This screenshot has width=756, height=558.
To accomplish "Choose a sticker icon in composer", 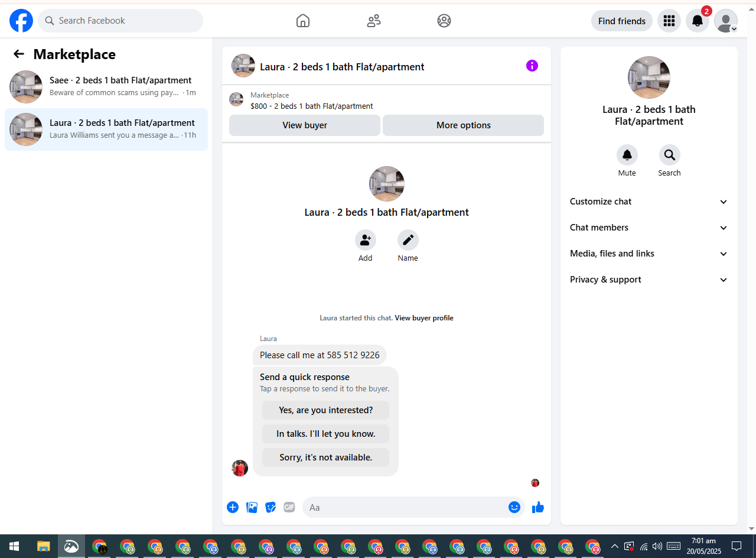I will [271, 507].
